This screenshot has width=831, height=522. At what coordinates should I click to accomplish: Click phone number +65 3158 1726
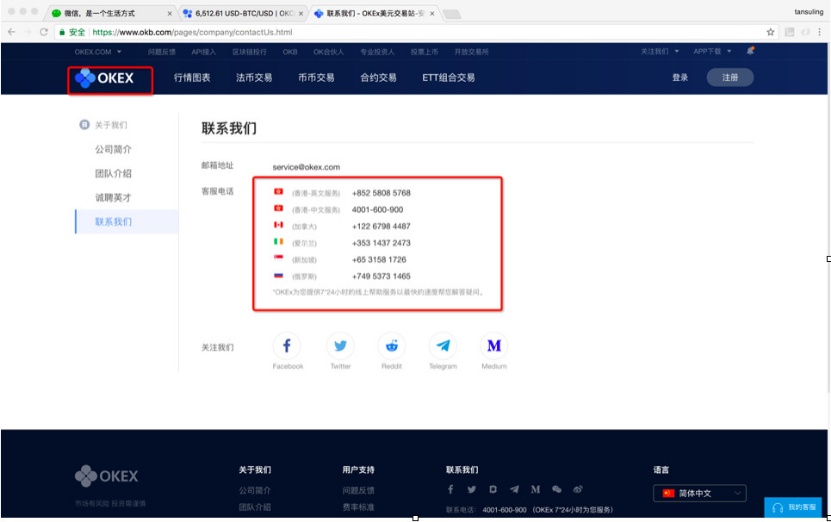pyautogui.click(x=379, y=260)
